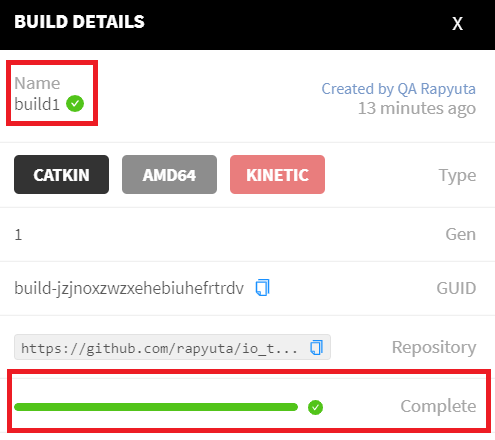
Task: Open the Created by QA Rapyuta link
Action: (398, 89)
